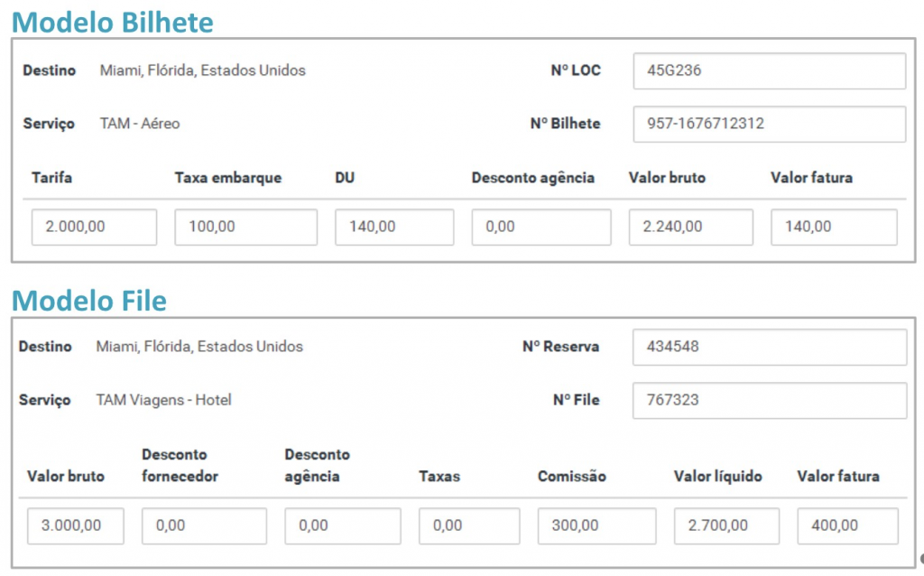Image resolution: width=924 pixels, height=576 pixels.
Task: Click the 'Tarifa' column label
Action: [51, 178]
